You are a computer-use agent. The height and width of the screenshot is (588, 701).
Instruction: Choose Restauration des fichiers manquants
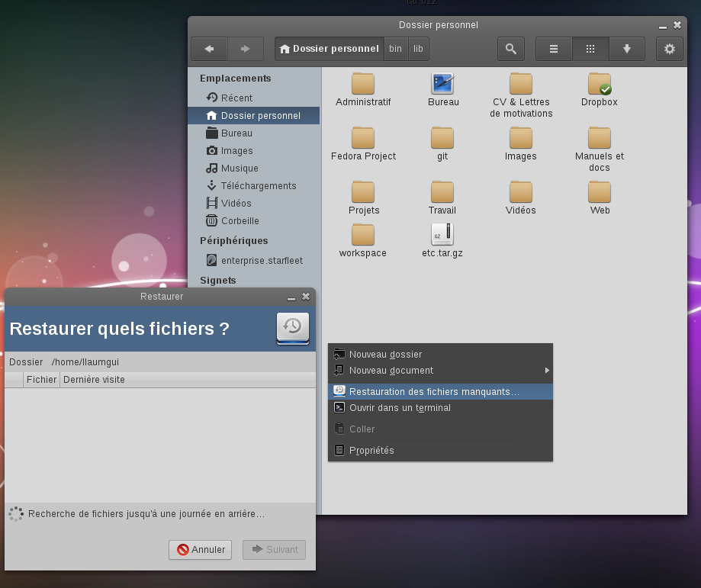point(434,392)
